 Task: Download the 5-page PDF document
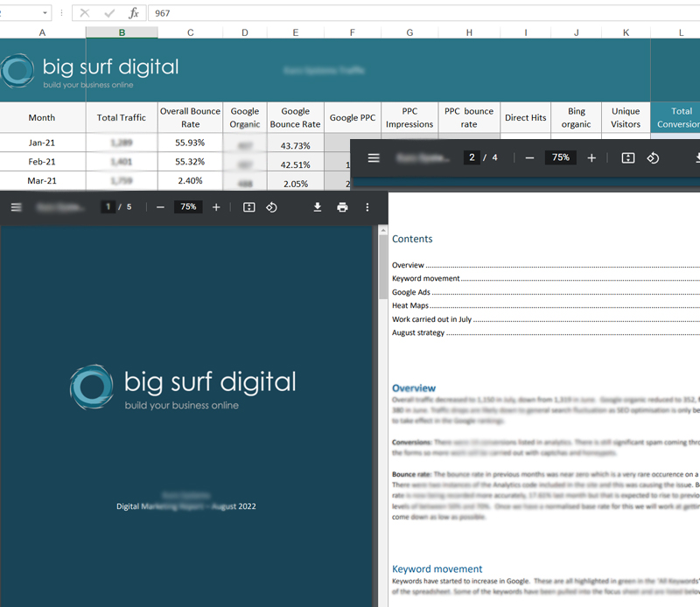pyautogui.click(x=318, y=207)
